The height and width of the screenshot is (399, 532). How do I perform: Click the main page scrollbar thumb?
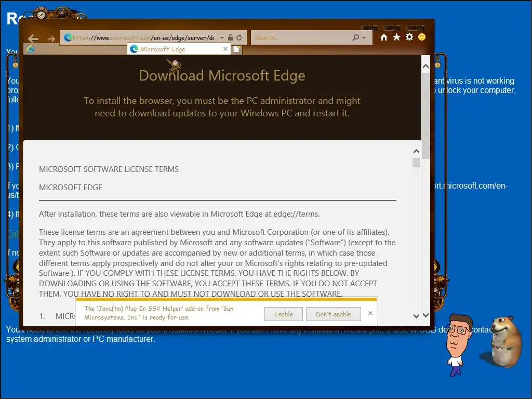tap(426, 115)
